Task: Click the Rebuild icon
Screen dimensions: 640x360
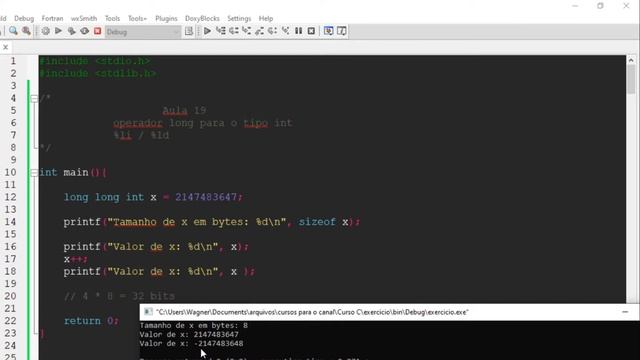Action: pos(84,31)
